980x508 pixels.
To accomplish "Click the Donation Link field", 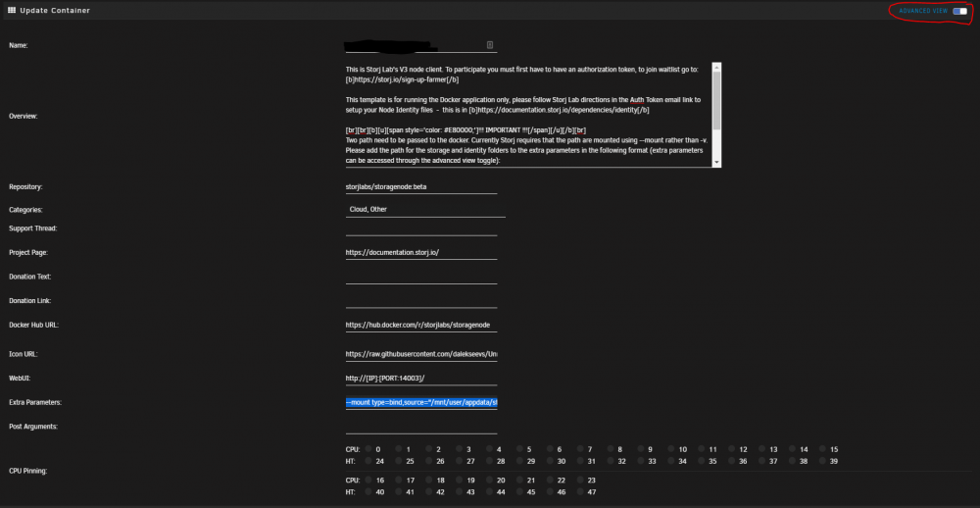I will click(421, 300).
